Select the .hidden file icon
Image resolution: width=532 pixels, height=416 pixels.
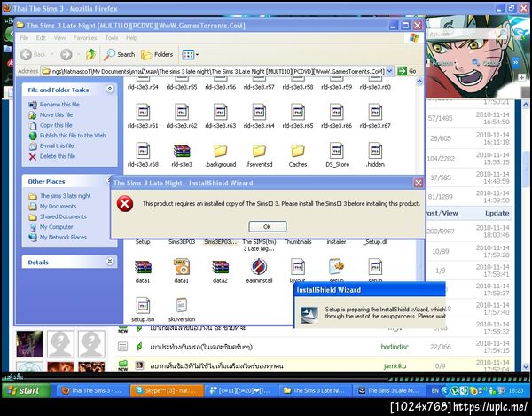click(x=375, y=151)
